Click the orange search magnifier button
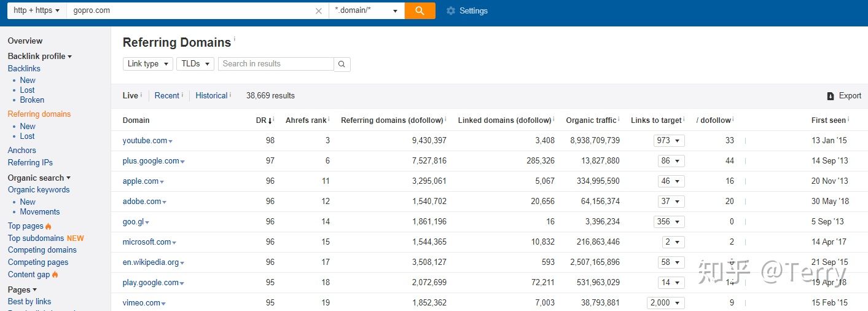This screenshot has width=868, height=311. click(420, 10)
